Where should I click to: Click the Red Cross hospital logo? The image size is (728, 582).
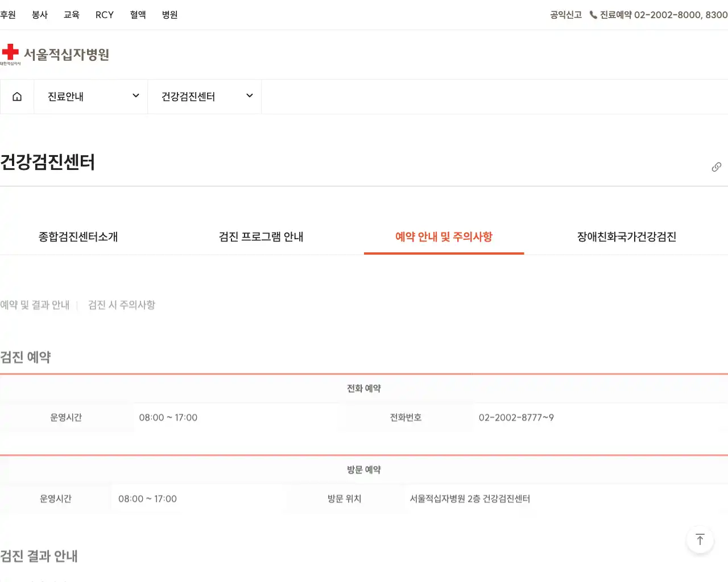(55, 55)
